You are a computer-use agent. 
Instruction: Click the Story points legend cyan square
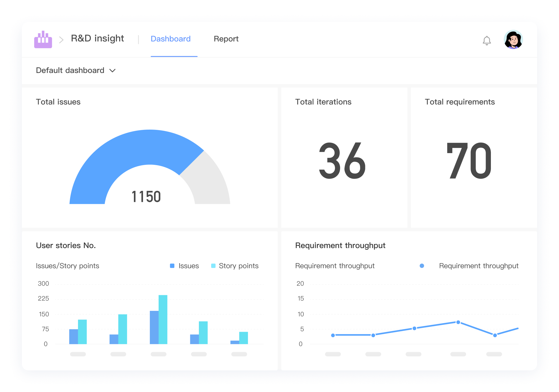pyautogui.click(x=213, y=266)
